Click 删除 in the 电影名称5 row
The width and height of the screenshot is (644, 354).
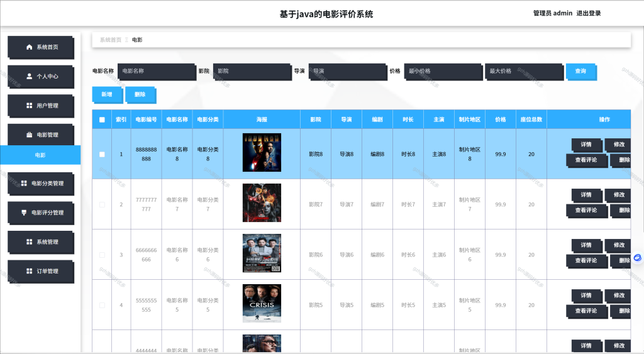[621, 311]
